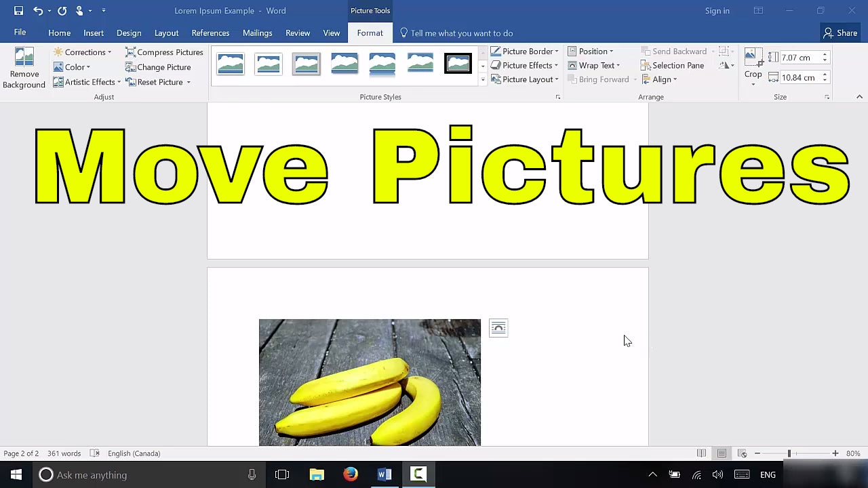Save the document using the Quick Access icon
Viewport: 868px width, 488px height.
(18, 11)
